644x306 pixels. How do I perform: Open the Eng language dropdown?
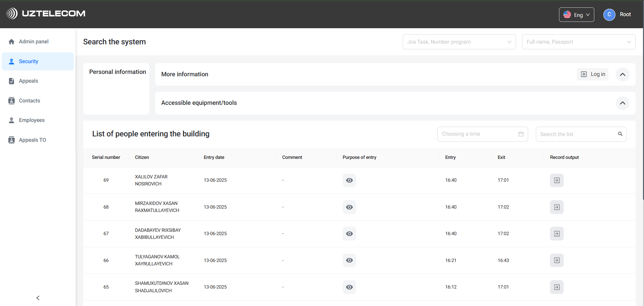pos(576,15)
